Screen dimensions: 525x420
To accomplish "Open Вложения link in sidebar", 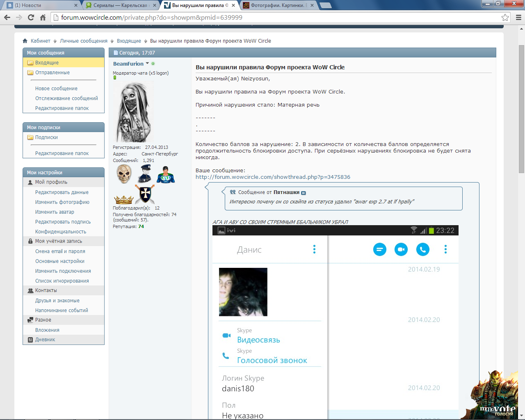I will coord(47,330).
